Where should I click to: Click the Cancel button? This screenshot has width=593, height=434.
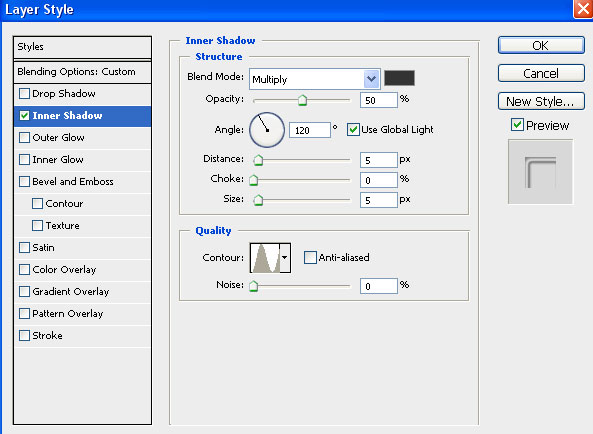pos(541,73)
